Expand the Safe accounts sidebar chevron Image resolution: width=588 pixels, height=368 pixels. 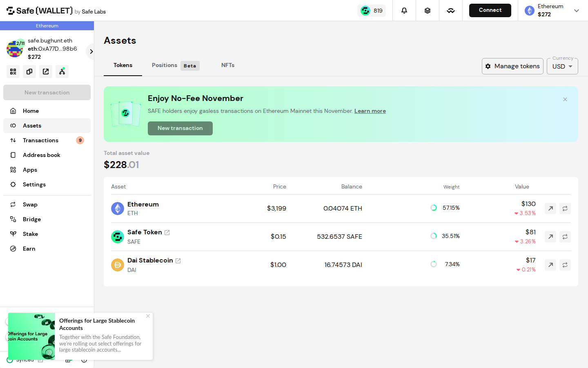(x=91, y=52)
